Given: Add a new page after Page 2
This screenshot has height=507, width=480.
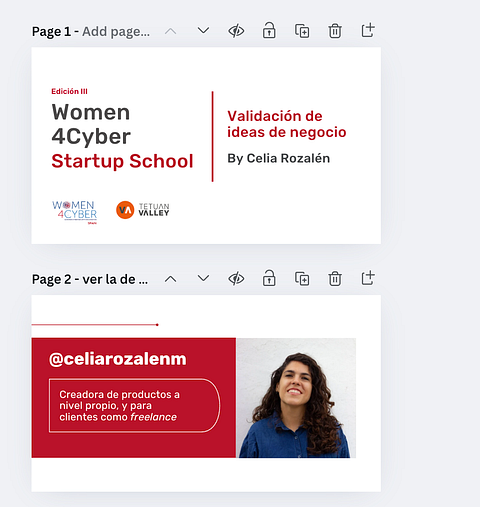Looking at the screenshot, I should tap(368, 278).
